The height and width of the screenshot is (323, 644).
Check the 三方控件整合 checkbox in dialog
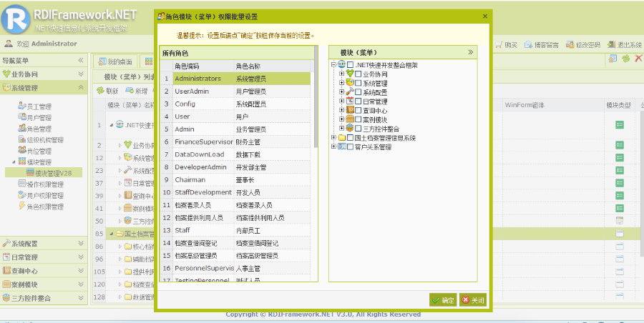coord(358,129)
